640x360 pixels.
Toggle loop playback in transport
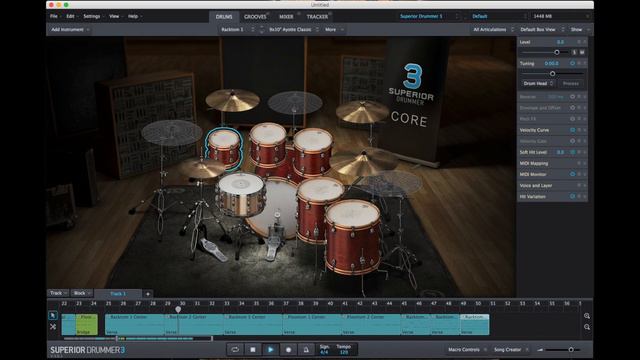[235, 349]
